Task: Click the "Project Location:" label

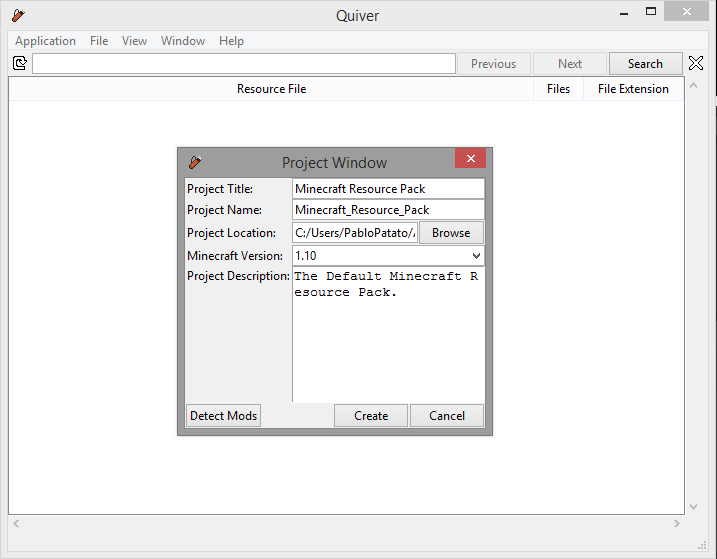Action: [x=231, y=233]
